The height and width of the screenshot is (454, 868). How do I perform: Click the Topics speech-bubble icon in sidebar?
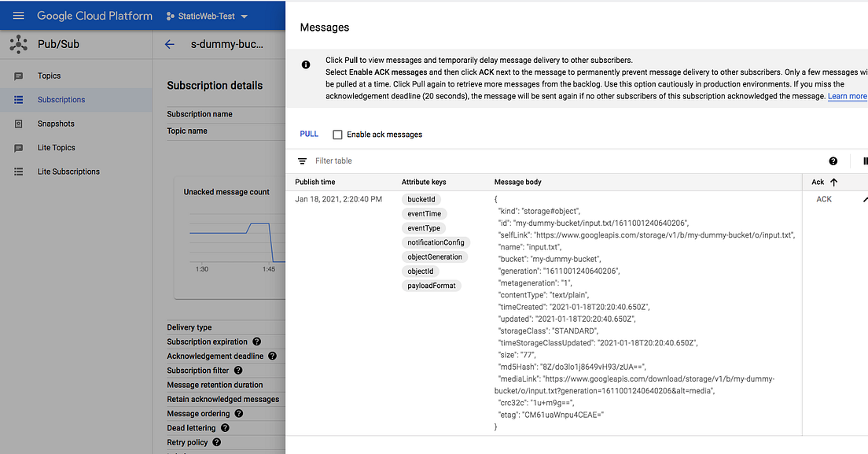pyautogui.click(x=18, y=76)
